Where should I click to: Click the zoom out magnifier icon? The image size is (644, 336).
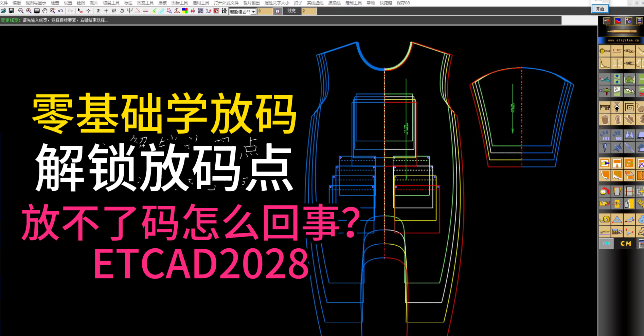click(x=21, y=11)
